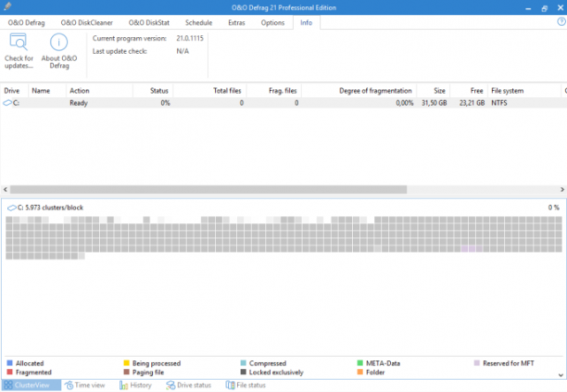This screenshot has height=392, width=567.
Task: Click the horizontal scrollbar right arrow
Action: pos(562,189)
